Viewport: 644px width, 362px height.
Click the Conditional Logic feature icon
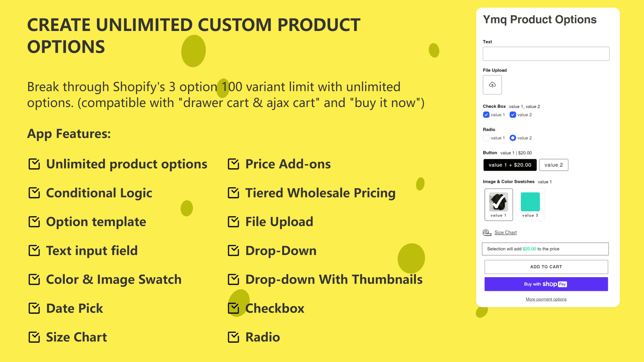click(34, 193)
